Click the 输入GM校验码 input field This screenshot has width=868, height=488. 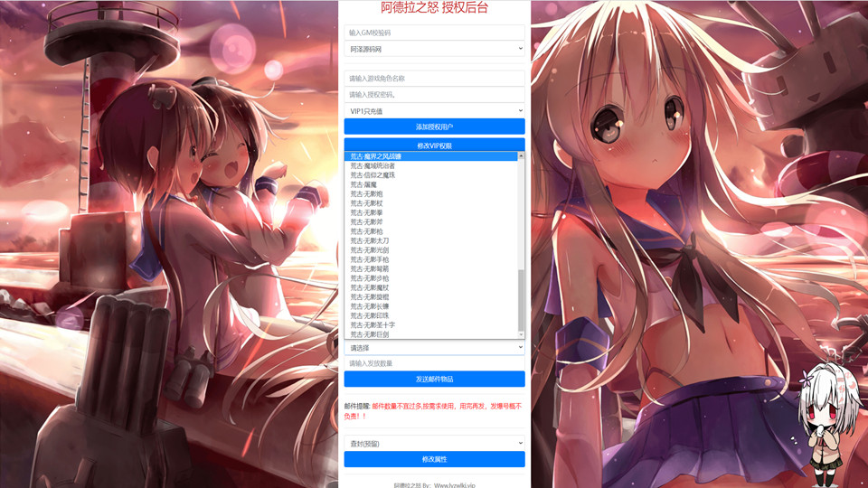[x=434, y=33]
